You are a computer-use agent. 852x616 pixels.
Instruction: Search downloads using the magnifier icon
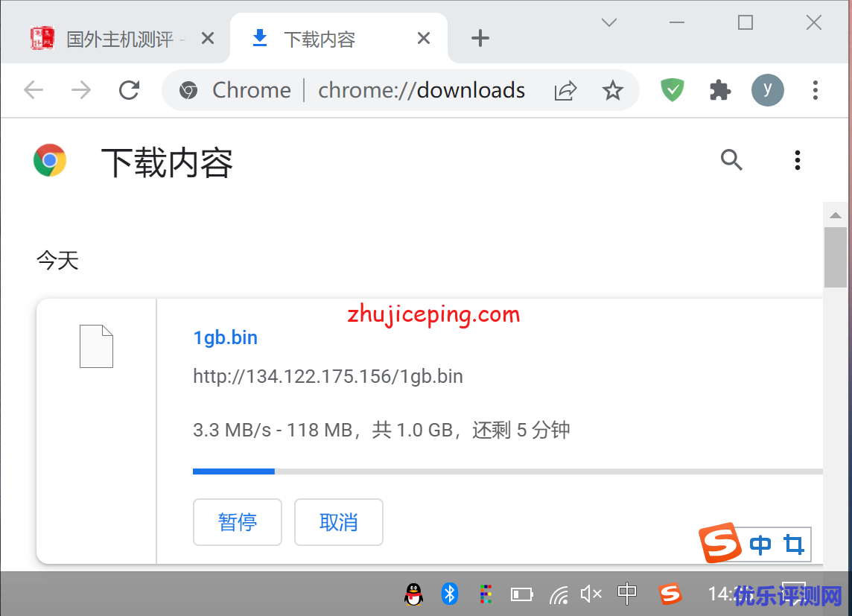coord(731,159)
